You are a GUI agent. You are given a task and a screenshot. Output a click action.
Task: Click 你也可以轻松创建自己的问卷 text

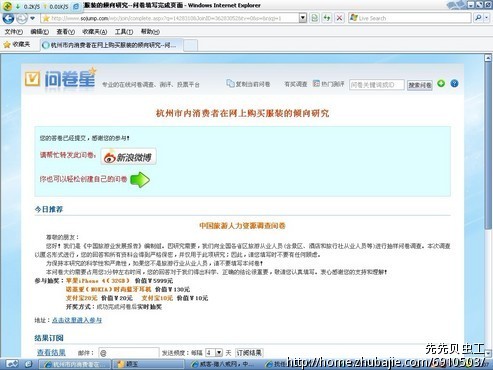pyautogui.click(x=83, y=179)
